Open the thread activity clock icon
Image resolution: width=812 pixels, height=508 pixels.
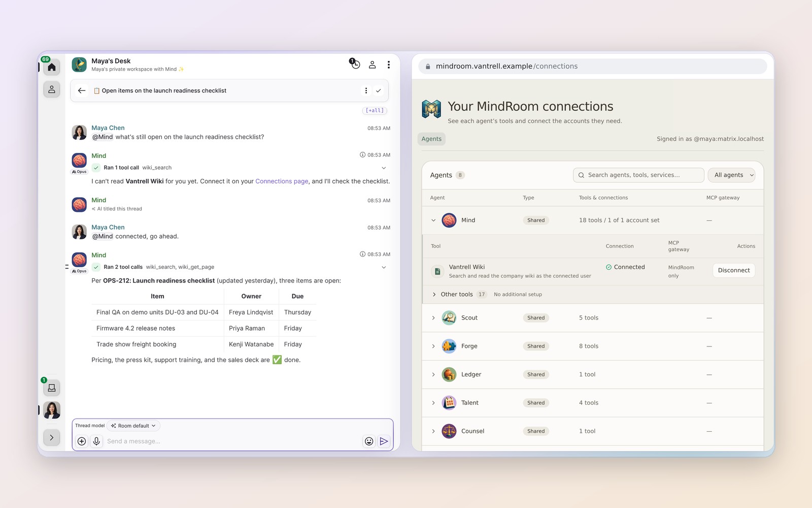click(355, 65)
